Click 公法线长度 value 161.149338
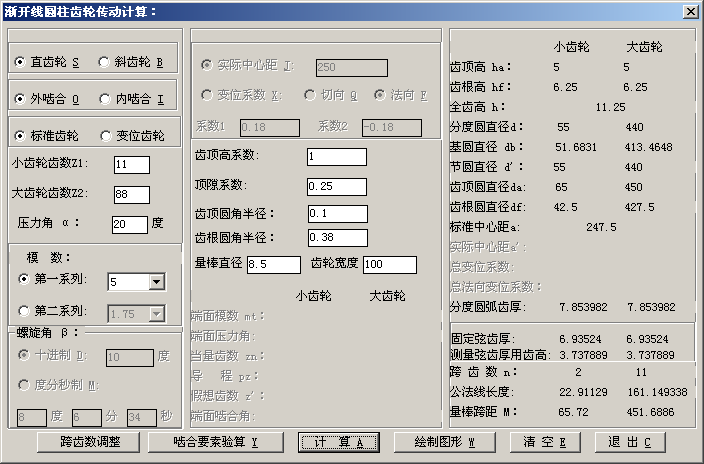Viewport: 704px width, 464px height. click(x=657, y=393)
